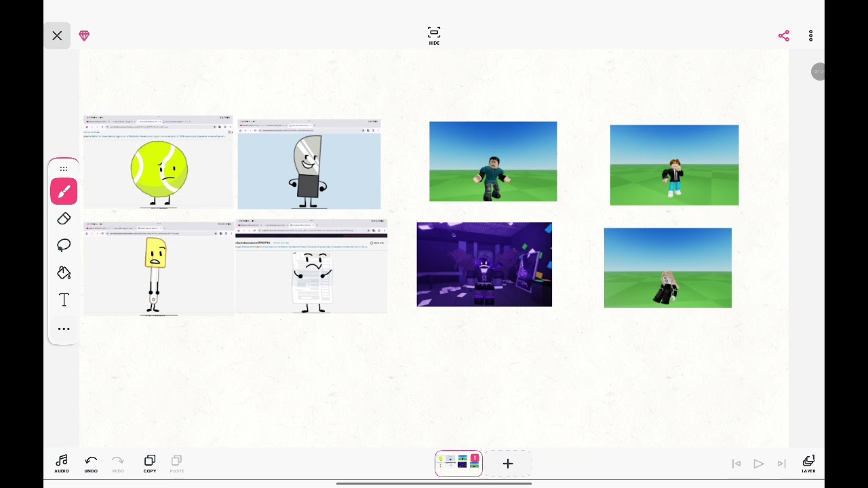The height and width of the screenshot is (488, 868).
Task: Select the tennis ball character image
Action: [x=158, y=162]
